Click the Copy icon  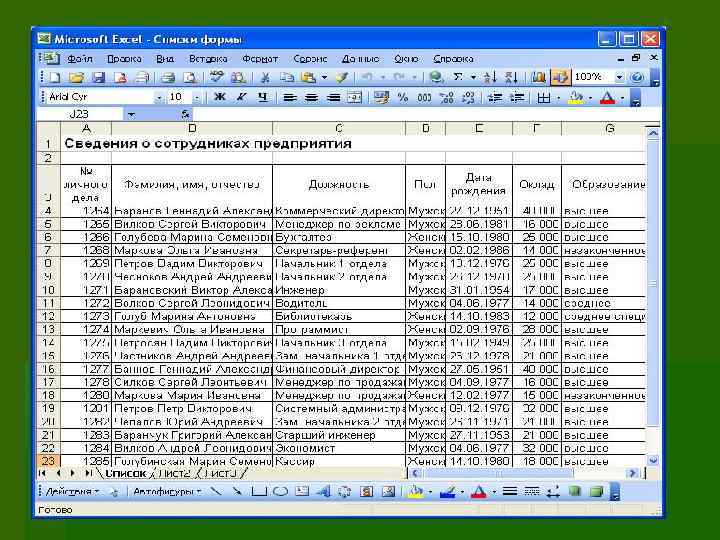pos(287,78)
